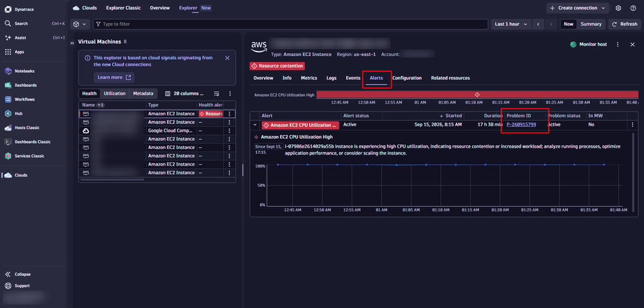Image resolution: width=644 pixels, height=308 pixels.
Task: Click the Virtual Machines table horizontal scrollbar
Action: pos(112,180)
